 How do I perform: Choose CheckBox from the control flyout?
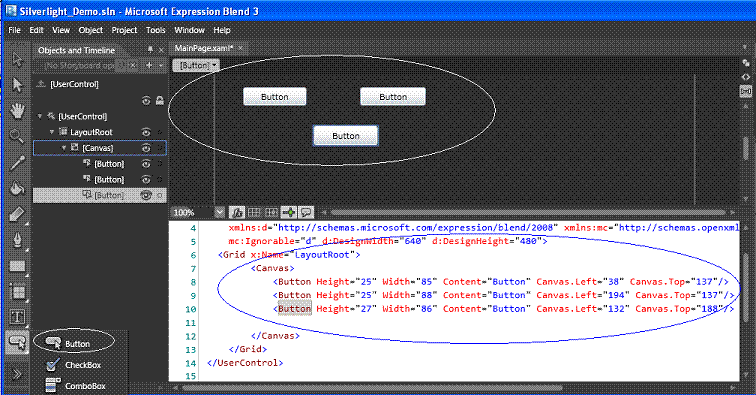81,365
